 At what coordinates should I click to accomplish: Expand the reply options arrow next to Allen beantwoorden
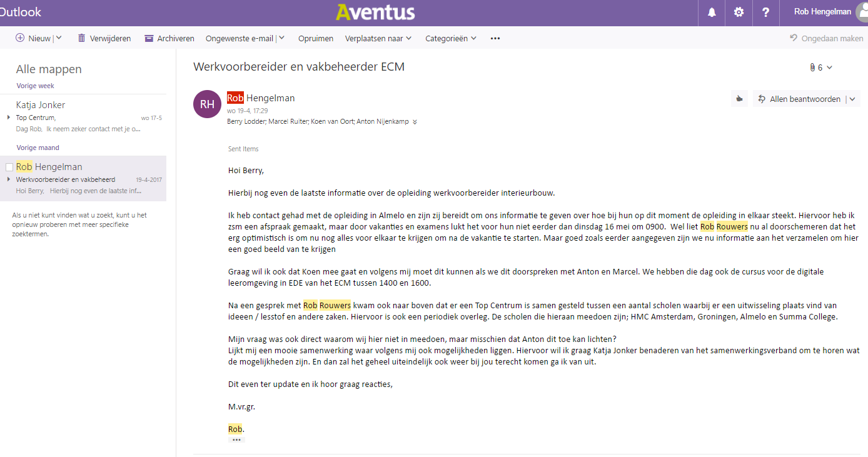pyautogui.click(x=852, y=99)
